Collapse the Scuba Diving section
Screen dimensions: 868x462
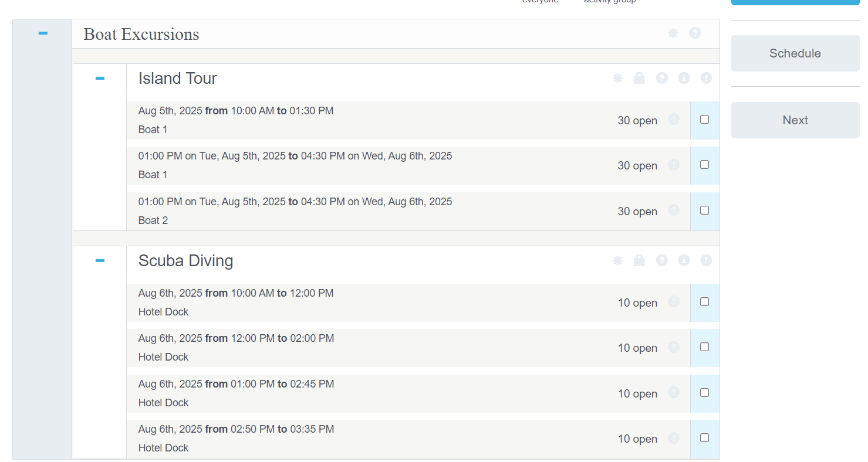click(x=100, y=260)
